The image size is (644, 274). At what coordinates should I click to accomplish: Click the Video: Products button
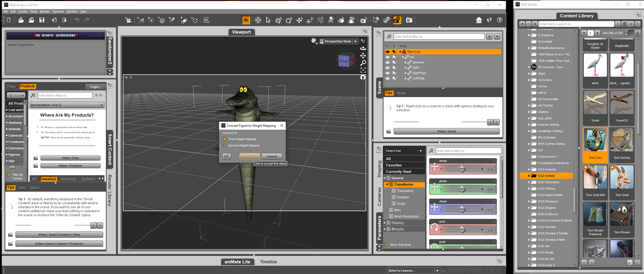coord(70,166)
